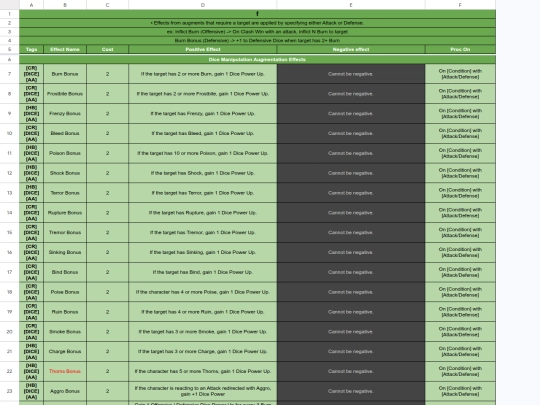Click the Positive Effect header cell
This screenshot has height=405, width=540.
[x=202, y=49]
